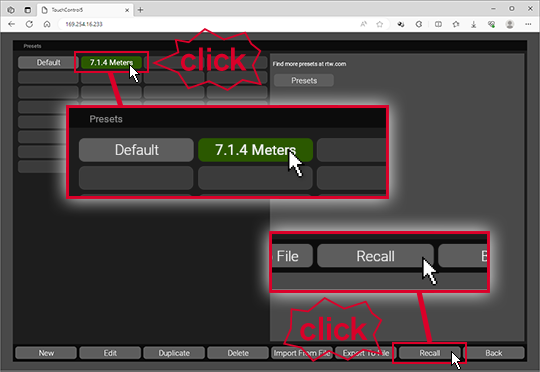The image size is (540, 372).
Task: Open the browser profile avatar icon
Action: click(x=510, y=24)
